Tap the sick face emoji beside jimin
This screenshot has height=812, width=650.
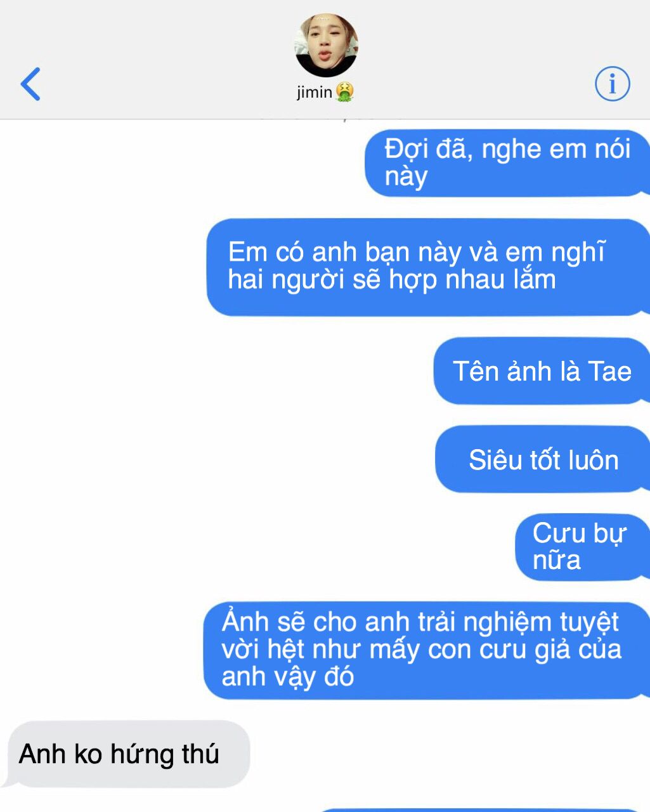(x=344, y=92)
